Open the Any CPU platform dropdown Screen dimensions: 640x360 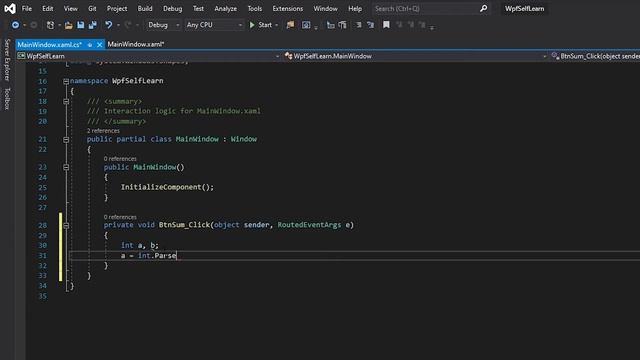coord(214,25)
